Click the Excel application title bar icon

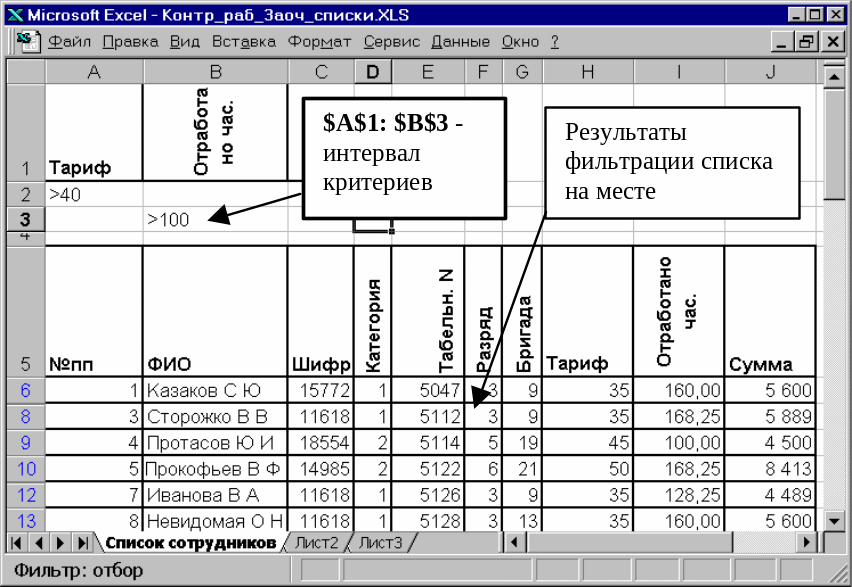pos(13,15)
